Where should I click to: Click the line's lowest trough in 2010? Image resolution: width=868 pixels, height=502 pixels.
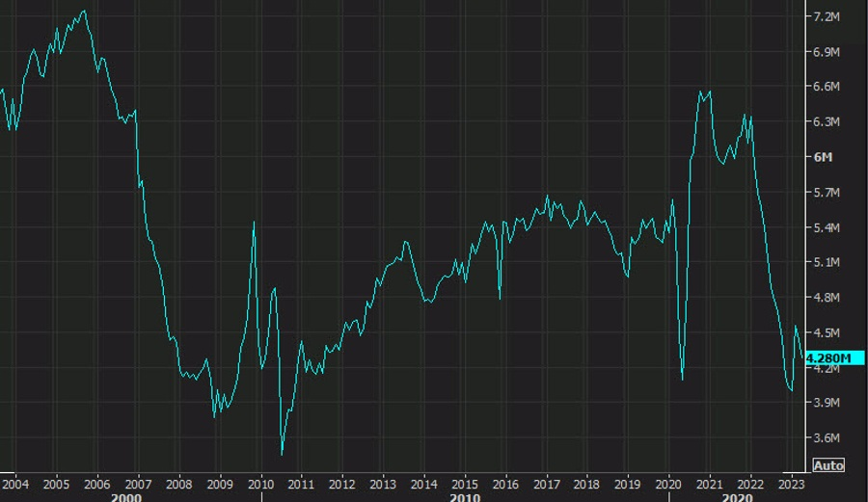click(x=282, y=454)
